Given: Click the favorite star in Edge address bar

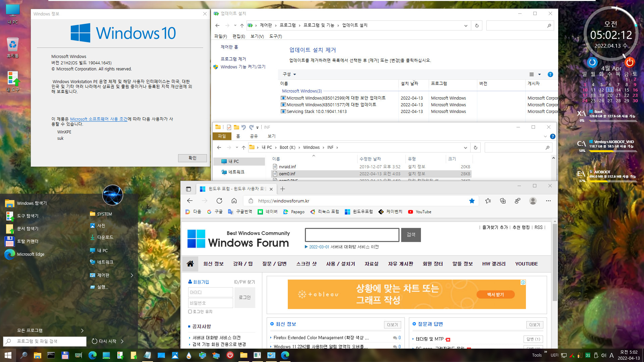Looking at the screenshot, I should (472, 201).
